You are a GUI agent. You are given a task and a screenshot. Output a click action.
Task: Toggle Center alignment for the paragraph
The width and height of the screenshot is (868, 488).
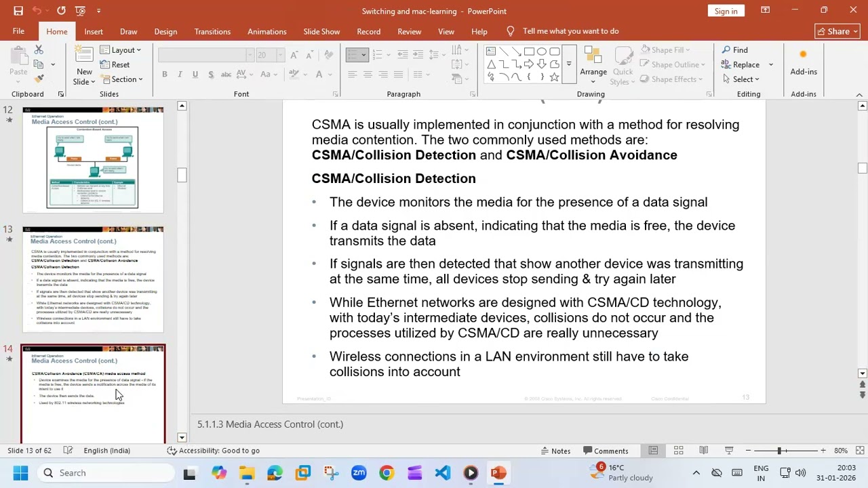[368, 75]
